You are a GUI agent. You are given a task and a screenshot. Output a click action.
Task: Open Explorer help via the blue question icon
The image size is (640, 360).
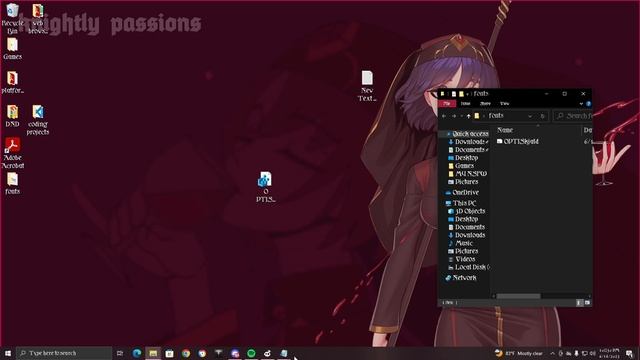[588, 104]
